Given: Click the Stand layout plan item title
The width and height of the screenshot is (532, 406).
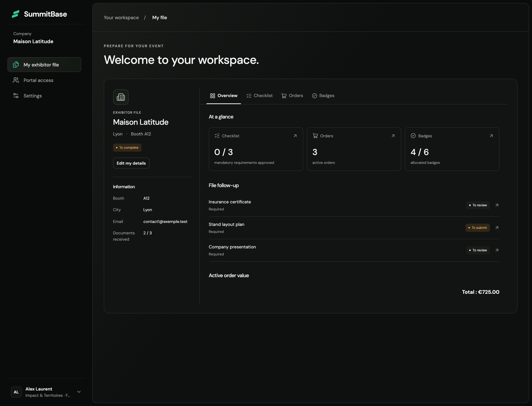Looking at the screenshot, I should click(226, 224).
